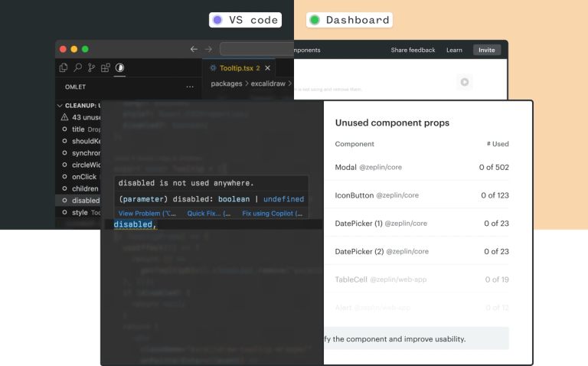Screen dimensions: 588x366
Task: Open the Explorer view icon
Action: pos(64,68)
